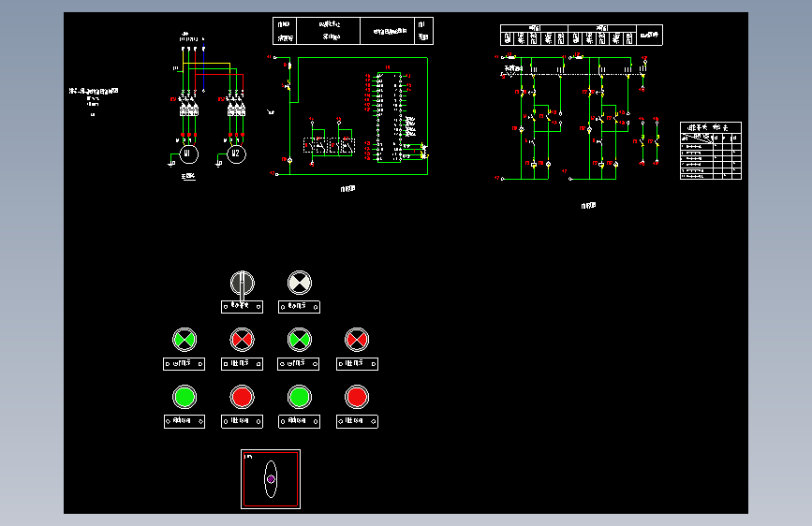Select the white indicator lamp symbol
This screenshot has width=812, height=526.
300,283
